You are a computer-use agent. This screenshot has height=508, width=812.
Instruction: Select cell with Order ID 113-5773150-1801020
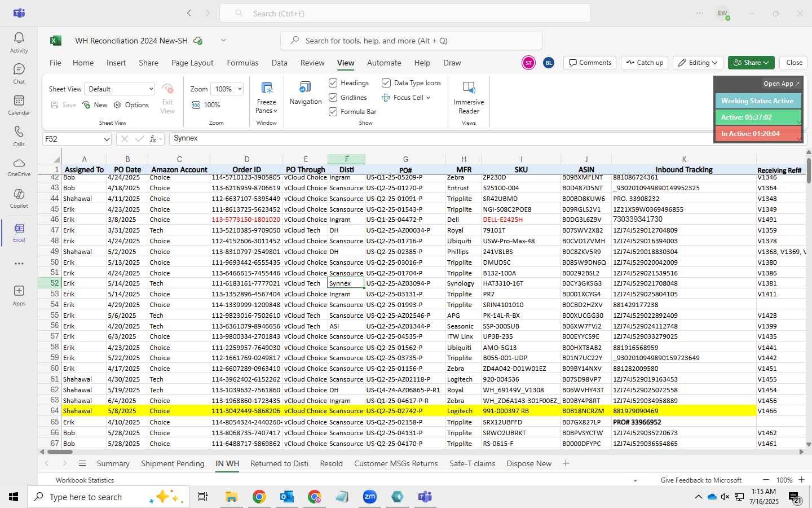coord(246,220)
